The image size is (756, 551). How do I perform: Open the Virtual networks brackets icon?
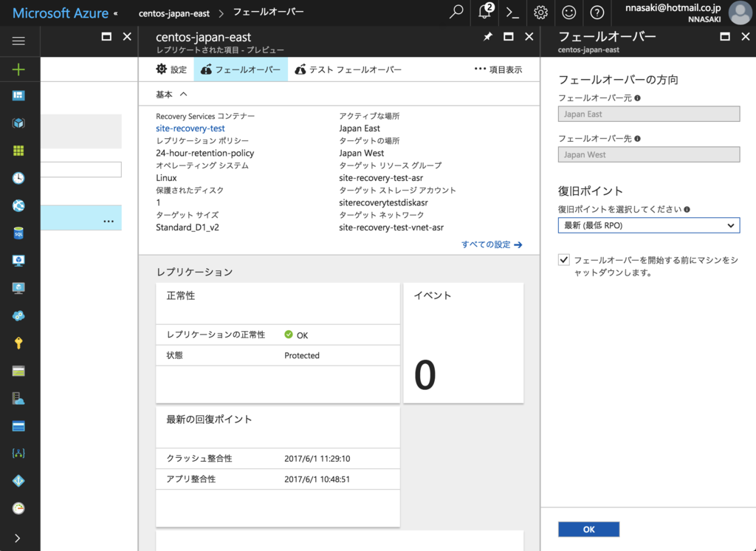pyautogui.click(x=18, y=454)
